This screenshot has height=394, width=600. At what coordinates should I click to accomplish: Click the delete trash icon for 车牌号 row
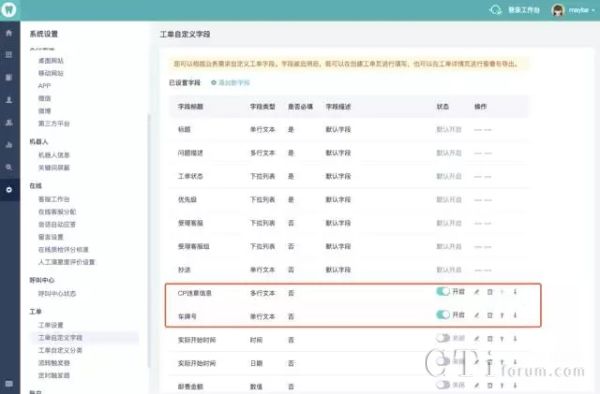[x=490, y=315]
